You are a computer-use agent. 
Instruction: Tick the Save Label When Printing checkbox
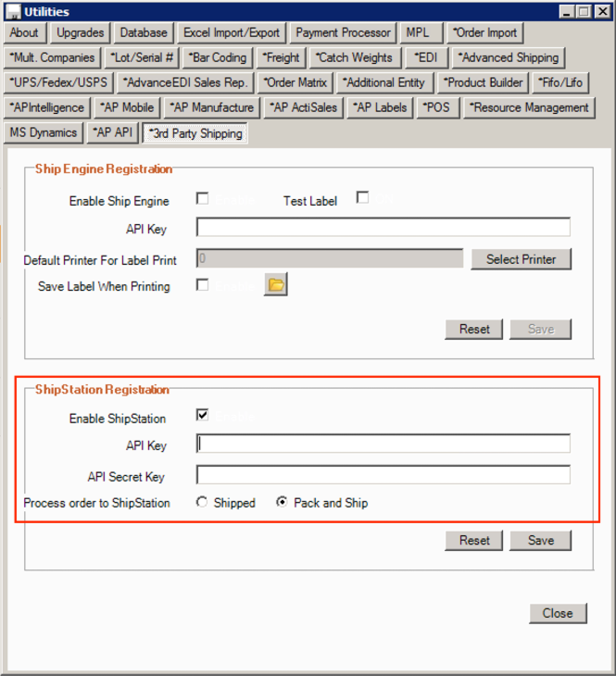tap(202, 284)
